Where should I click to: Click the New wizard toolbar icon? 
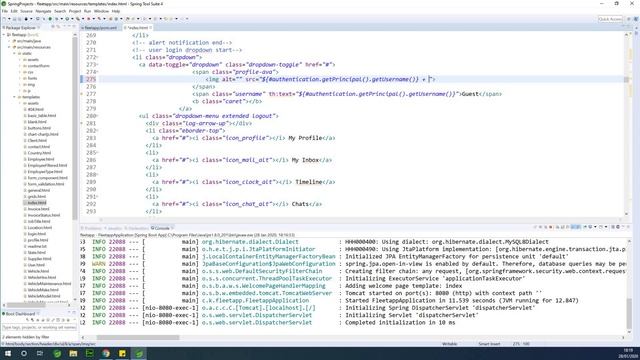[4, 19]
